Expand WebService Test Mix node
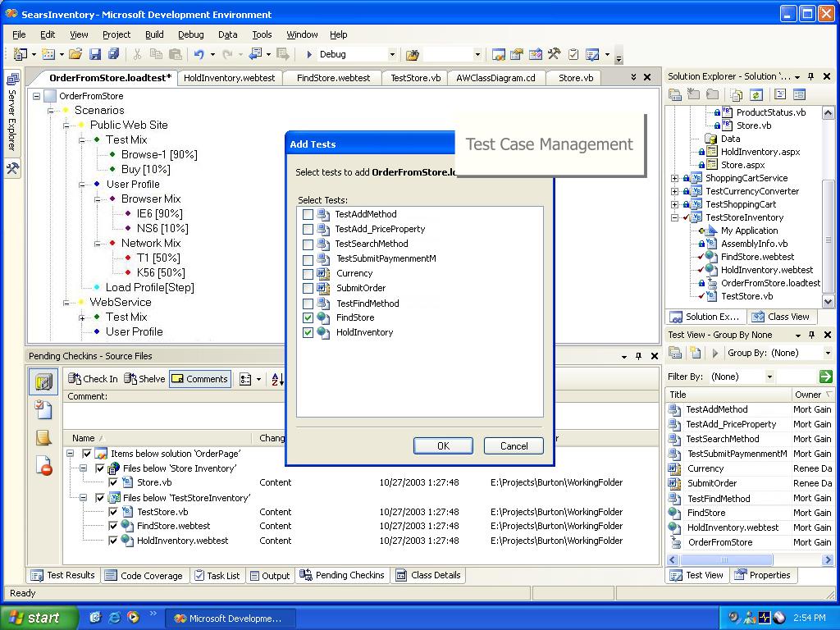Viewport: 840px width, 630px height. pyautogui.click(x=82, y=317)
